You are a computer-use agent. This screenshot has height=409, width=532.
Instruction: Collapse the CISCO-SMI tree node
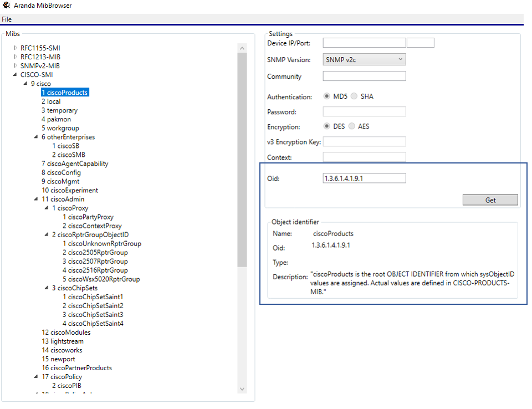coord(15,75)
